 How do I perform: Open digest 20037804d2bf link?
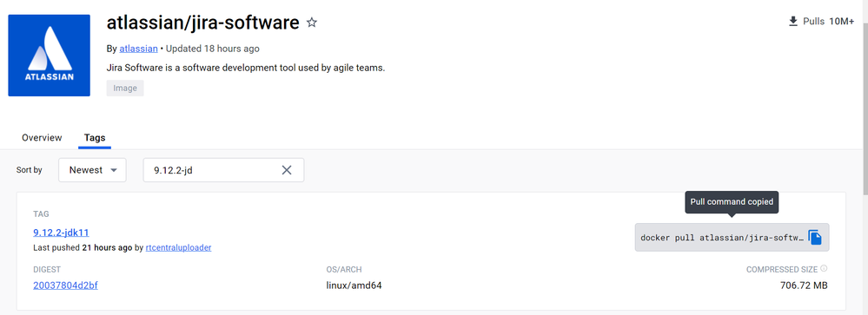(x=65, y=285)
